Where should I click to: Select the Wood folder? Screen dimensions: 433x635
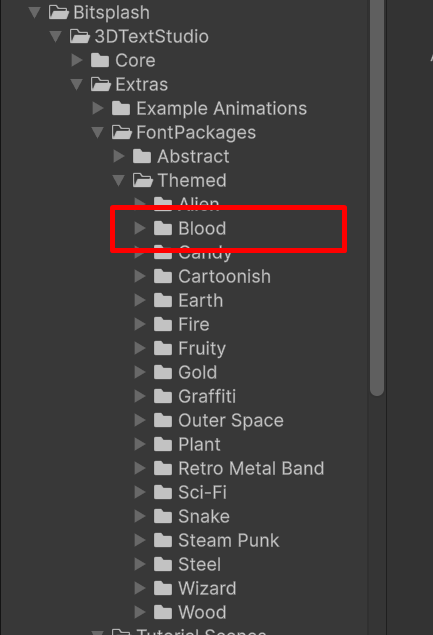(190, 612)
